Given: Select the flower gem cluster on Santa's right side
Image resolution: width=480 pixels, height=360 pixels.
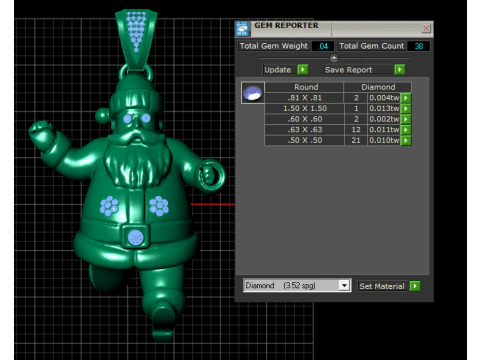Looking at the screenshot, I should coord(109,206).
